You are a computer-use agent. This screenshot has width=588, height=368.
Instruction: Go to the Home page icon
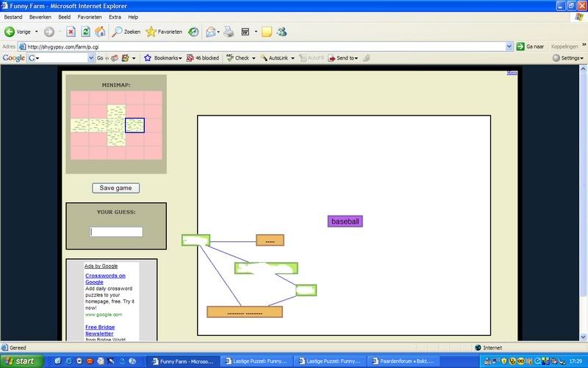[x=100, y=32]
